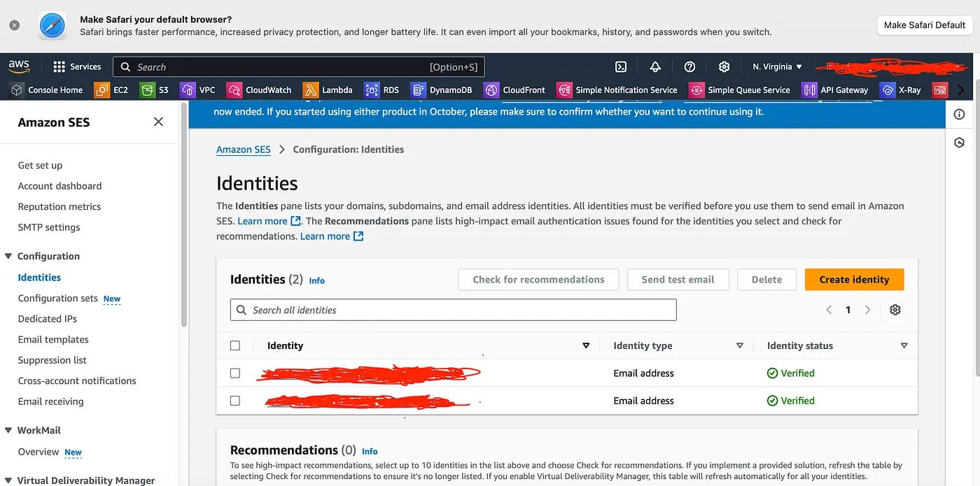This screenshot has height=486, width=980.
Task: Open the console settings gear
Action: click(724, 66)
